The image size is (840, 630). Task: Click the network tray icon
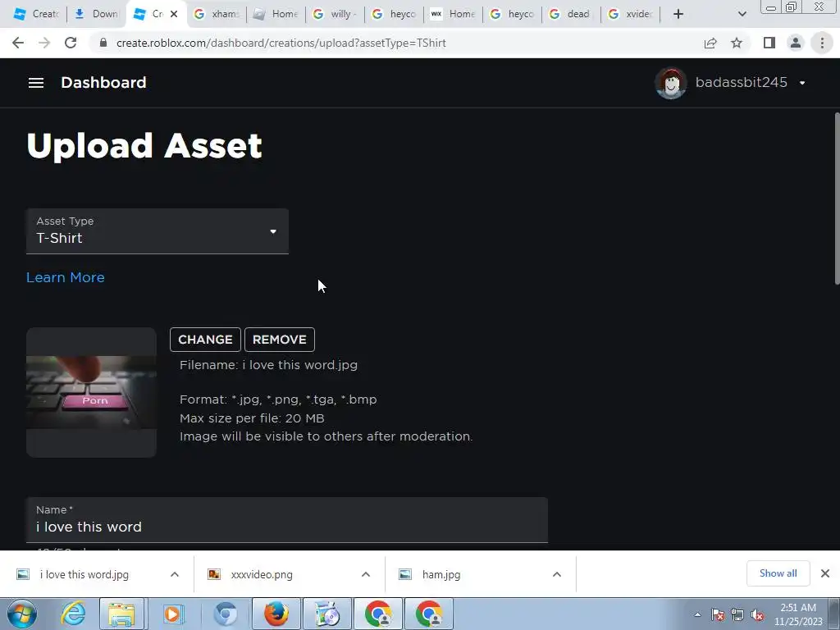737,614
